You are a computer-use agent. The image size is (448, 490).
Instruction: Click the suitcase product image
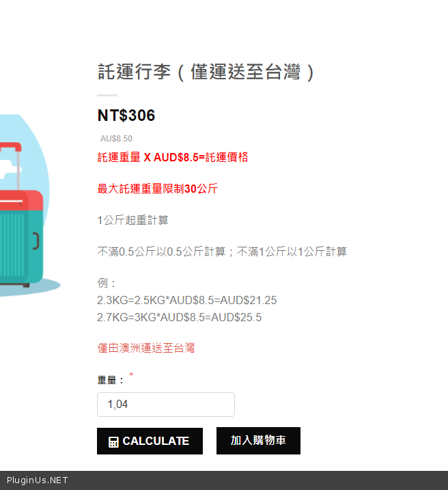[25, 206]
